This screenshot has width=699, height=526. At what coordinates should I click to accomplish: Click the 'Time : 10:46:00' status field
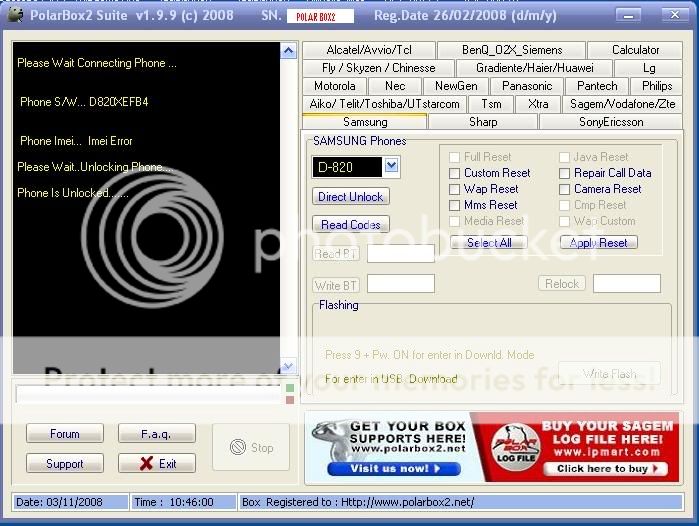[184, 502]
